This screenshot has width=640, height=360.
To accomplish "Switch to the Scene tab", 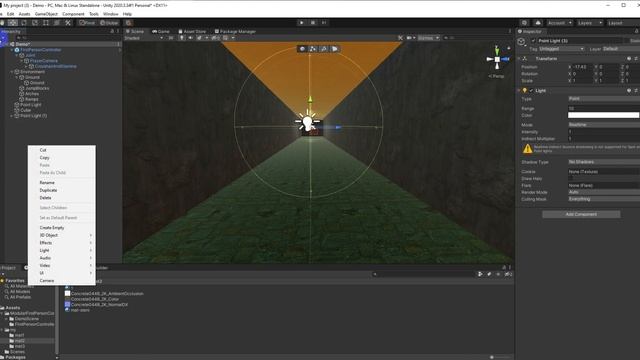I will (x=135, y=31).
